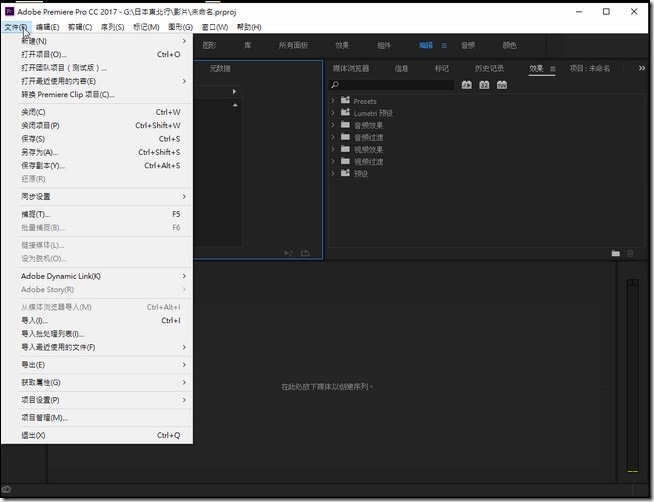The width and height of the screenshot is (654, 502).
Task: Click the New Custom Bin folder icon
Action: click(616, 253)
